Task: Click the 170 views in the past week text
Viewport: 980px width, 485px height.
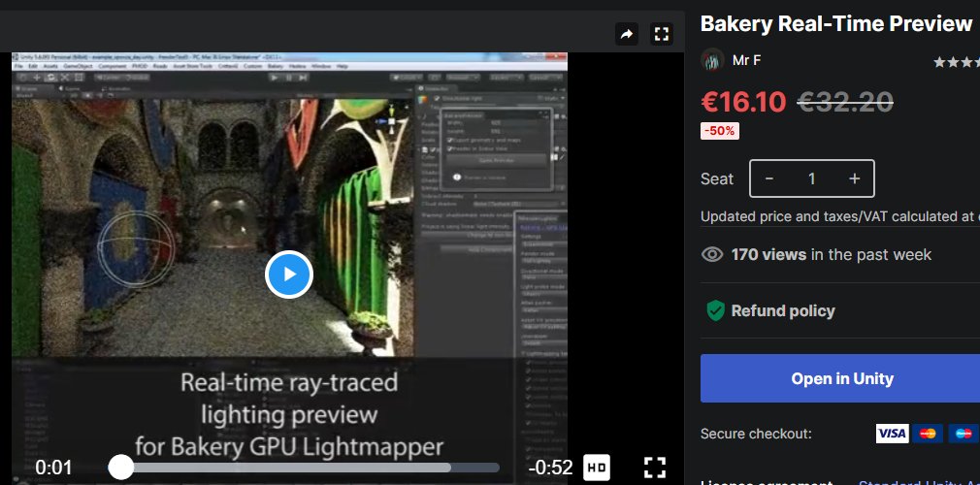Action: [832, 254]
